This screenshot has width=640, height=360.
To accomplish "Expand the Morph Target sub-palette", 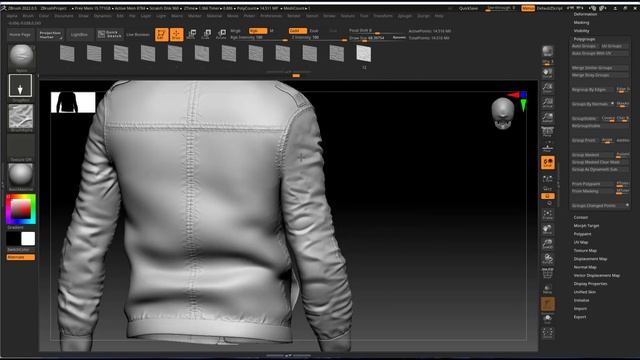I will point(587,226).
